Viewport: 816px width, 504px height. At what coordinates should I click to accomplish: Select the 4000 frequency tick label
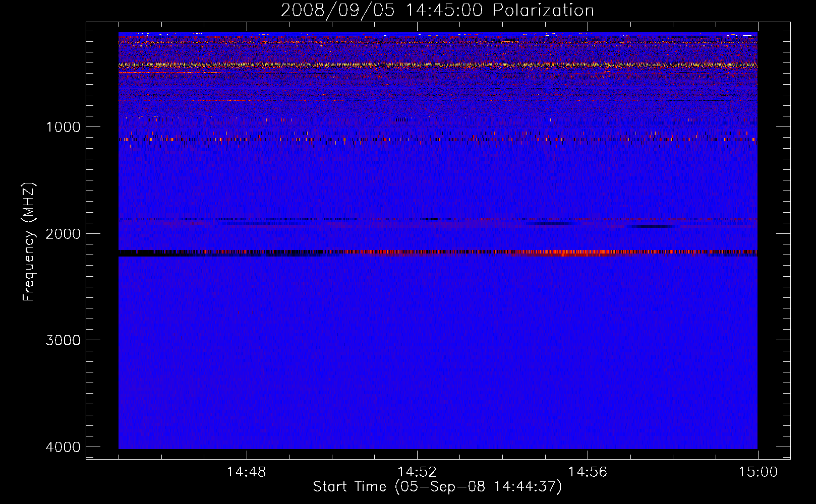pyautogui.click(x=63, y=447)
